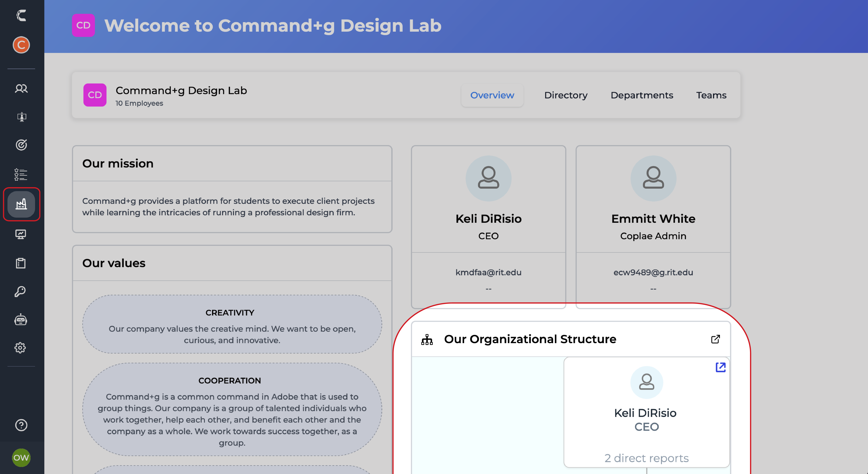Click the 'Our Organizational Structure' heading
This screenshot has height=474, width=868.
point(530,339)
